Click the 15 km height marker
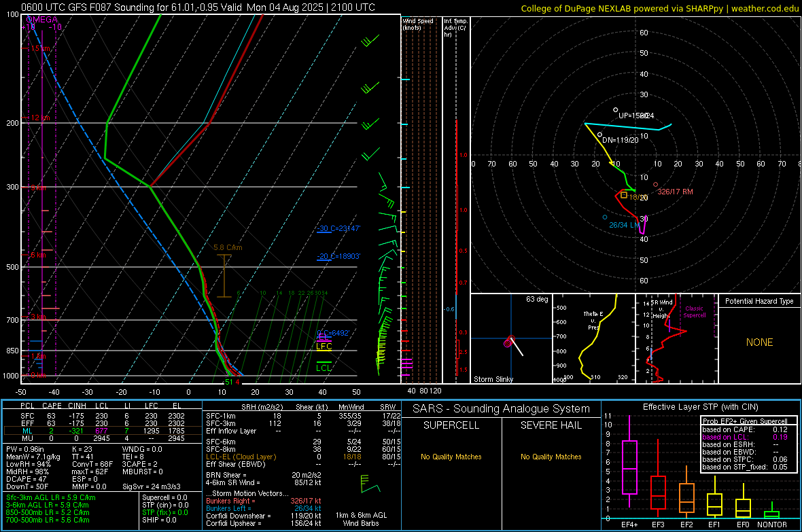Image resolution: width=802 pixels, height=532 pixels. [x=40, y=48]
